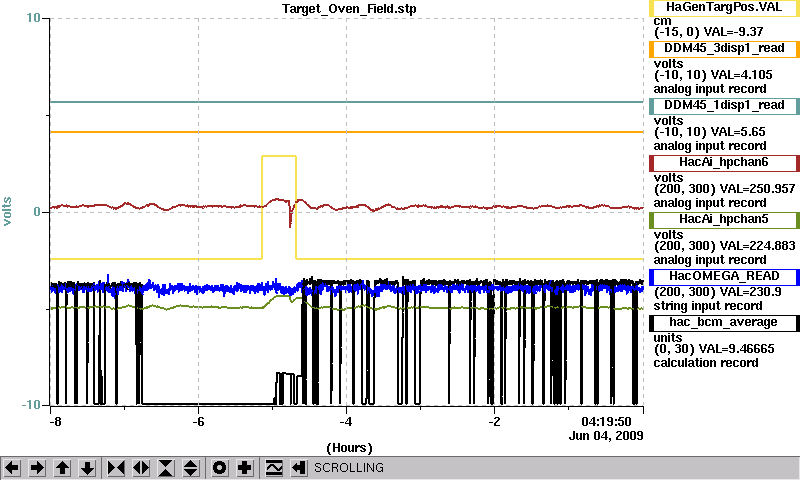Click the -6 tick on time axis
This screenshot has height=480, width=800.
point(198,422)
